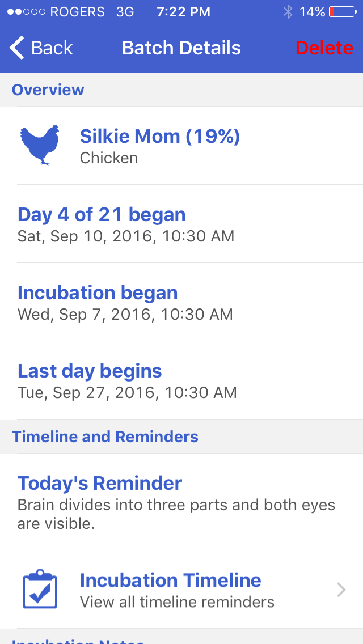Tap the signal strength dots
Image resolution: width=363 pixels, height=644 pixels.
[x=25, y=12]
